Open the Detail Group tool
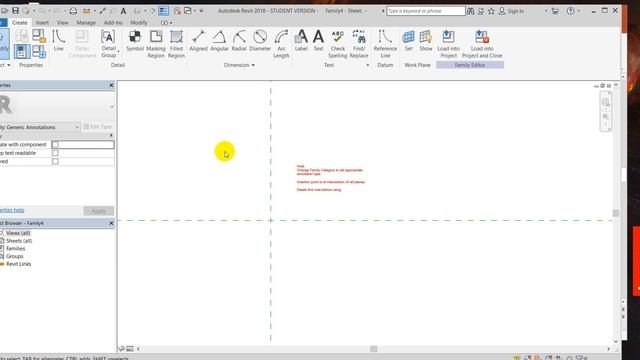Viewport: 640px width, 360px height. (109, 43)
